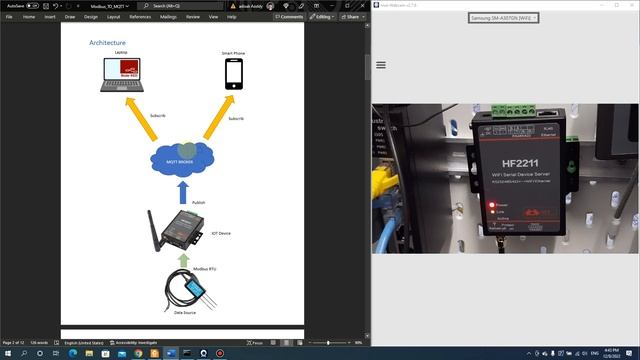Open the Help ribbon tab
Screen dimensions: 640x360
[x=231, y=17]
